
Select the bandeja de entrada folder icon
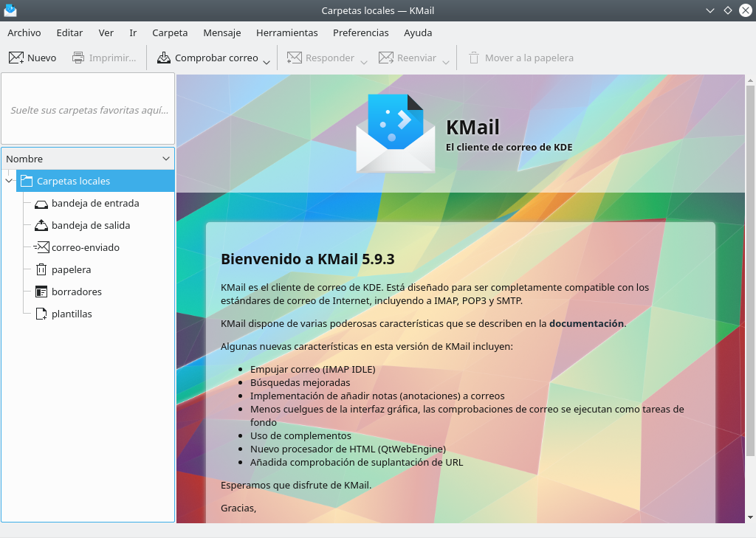pos(41,203)
